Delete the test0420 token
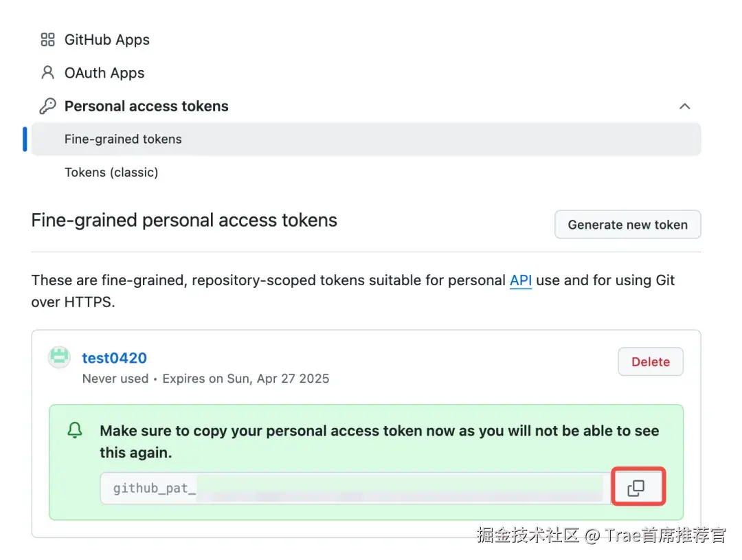 tap(650, 361)
